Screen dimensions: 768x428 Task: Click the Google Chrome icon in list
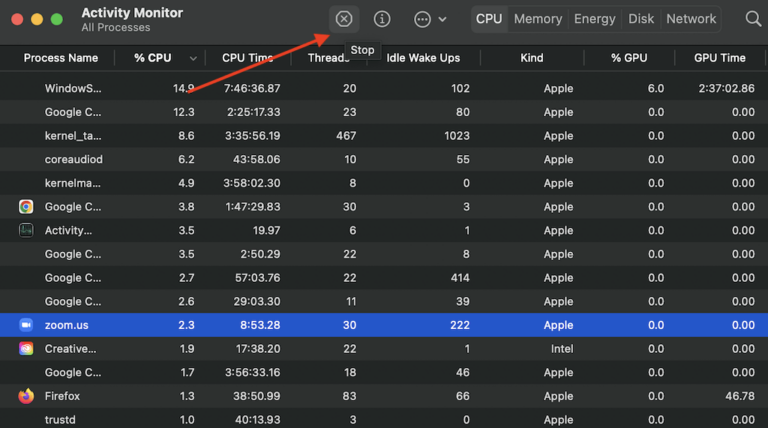coord(26,207)
